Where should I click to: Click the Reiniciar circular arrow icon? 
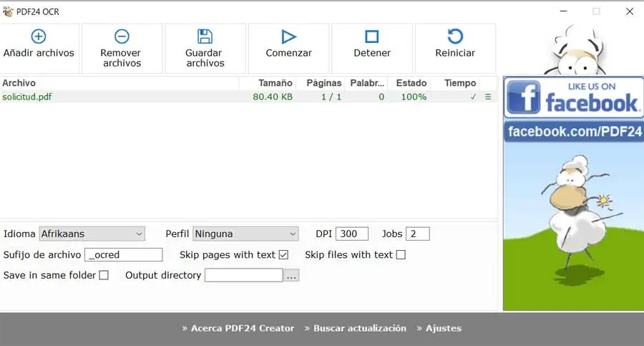(x=455, y=37)
